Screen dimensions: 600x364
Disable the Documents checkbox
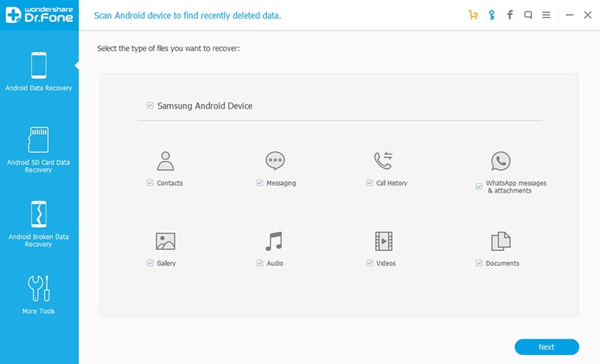pyautogui.click(x=478, y=264)
